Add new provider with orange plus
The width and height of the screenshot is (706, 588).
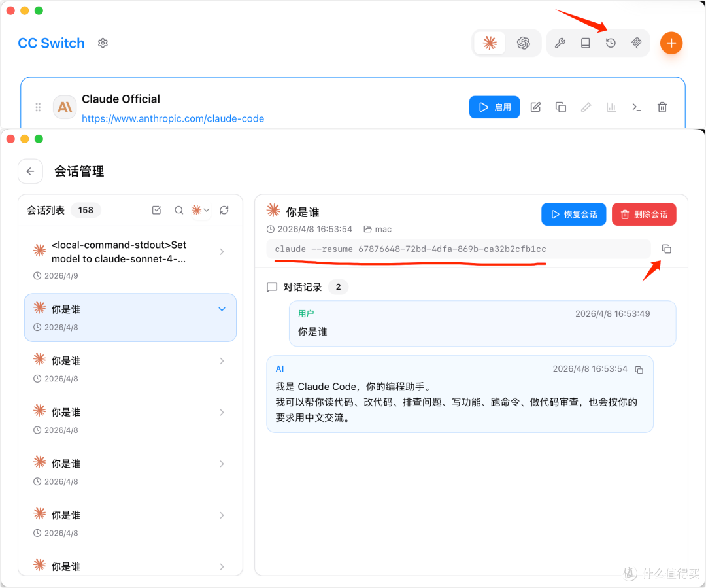[x=671, y=43]
